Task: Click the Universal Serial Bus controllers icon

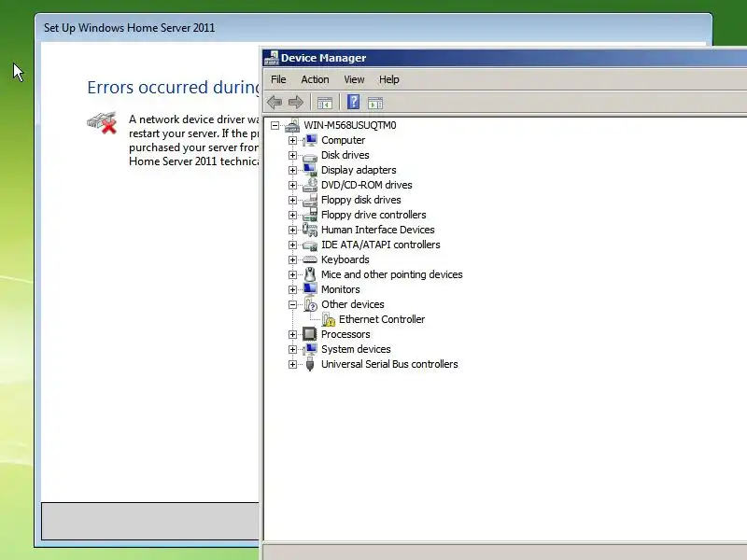Action: [x=310, y=364]
